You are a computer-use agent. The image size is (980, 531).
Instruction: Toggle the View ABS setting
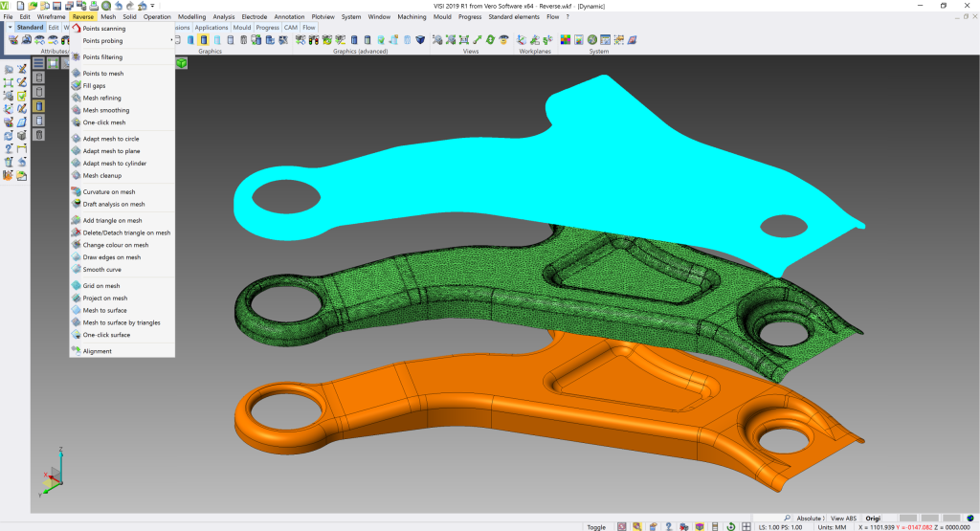click(x=843, y=518)
